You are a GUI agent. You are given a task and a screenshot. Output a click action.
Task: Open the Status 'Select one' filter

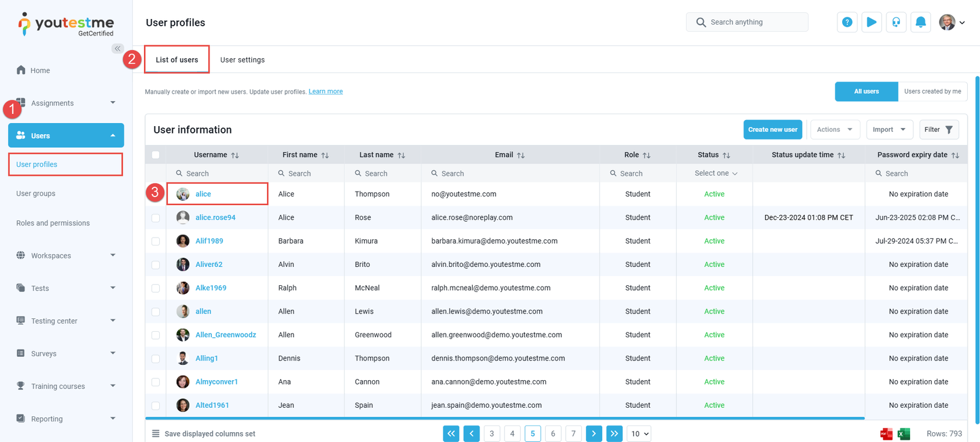[x=715, y=173]
